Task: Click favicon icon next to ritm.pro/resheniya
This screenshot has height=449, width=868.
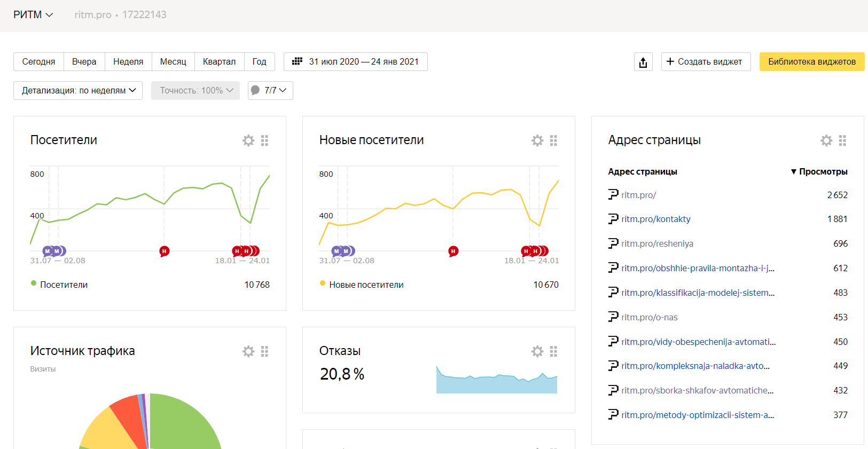Action: click(x=613, y=243)
